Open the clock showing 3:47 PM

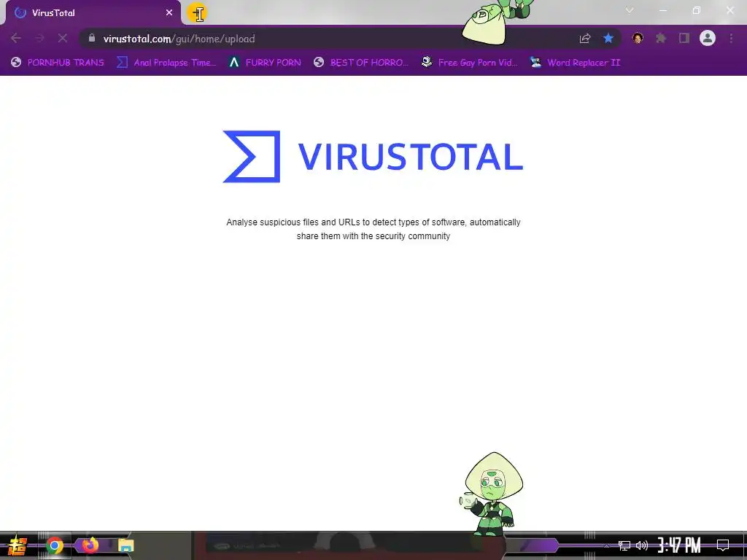679,545
